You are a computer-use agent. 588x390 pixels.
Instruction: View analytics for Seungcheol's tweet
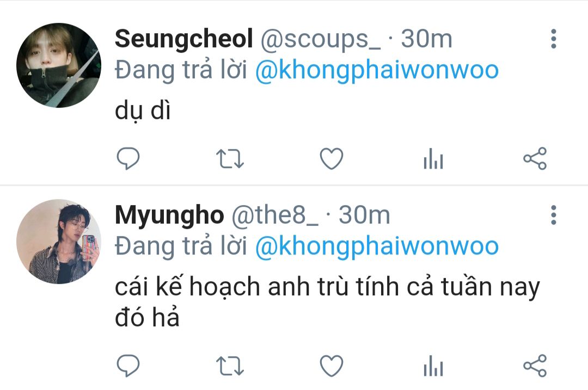click(x=433, y=158)
